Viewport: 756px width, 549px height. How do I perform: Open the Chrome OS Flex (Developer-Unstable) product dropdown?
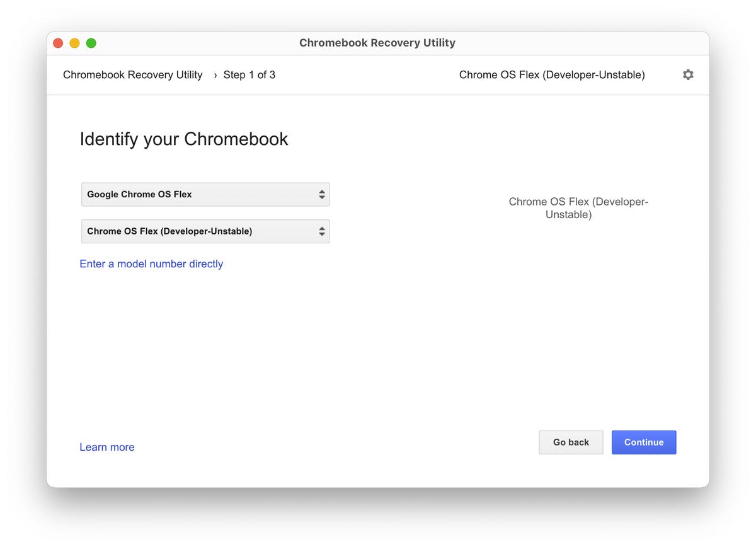(205, 231)
